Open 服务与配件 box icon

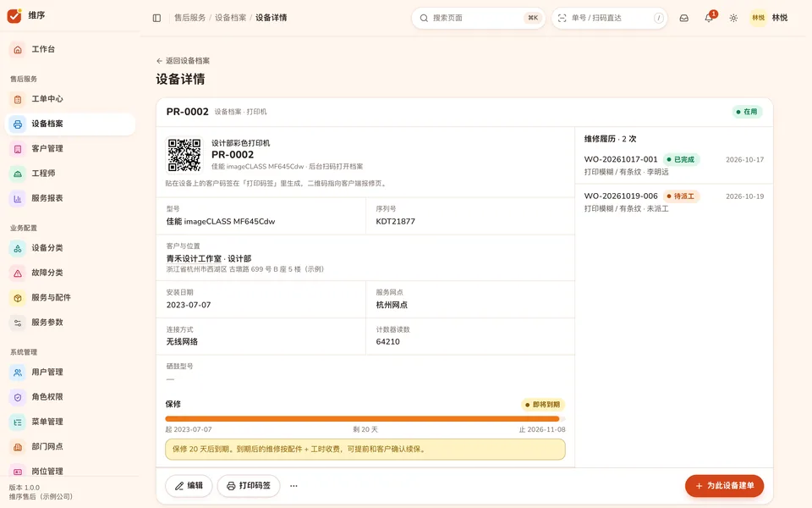coord(18,298)
